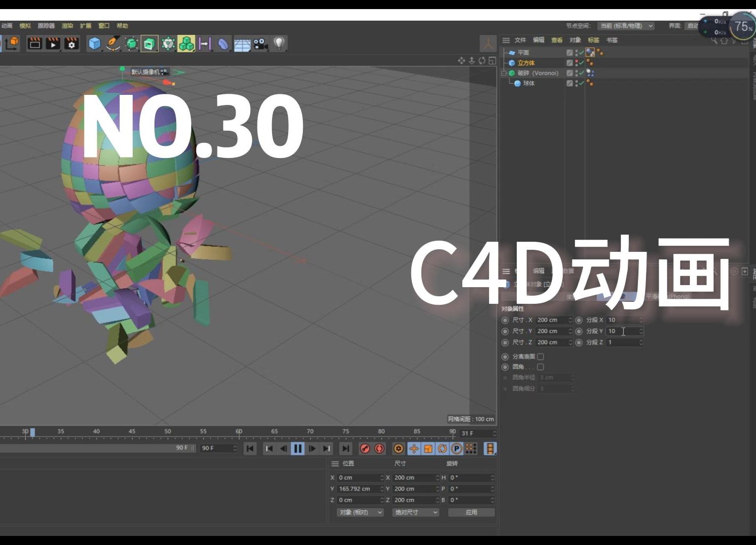Click the current frame 31 F stepper

click(494, 433)
